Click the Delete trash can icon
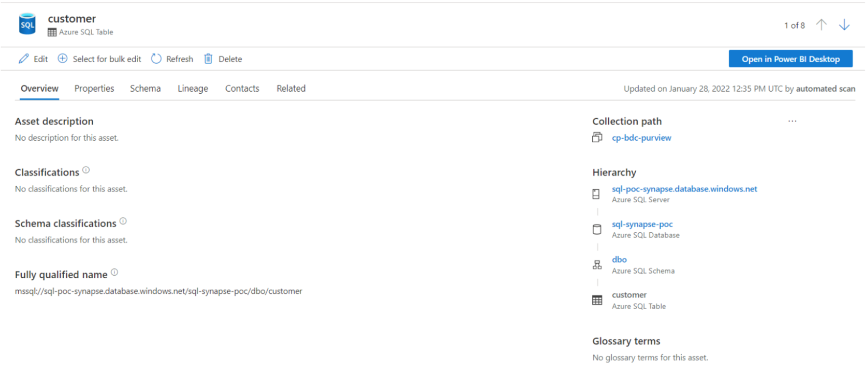The image size is (868, 370). 208,58
